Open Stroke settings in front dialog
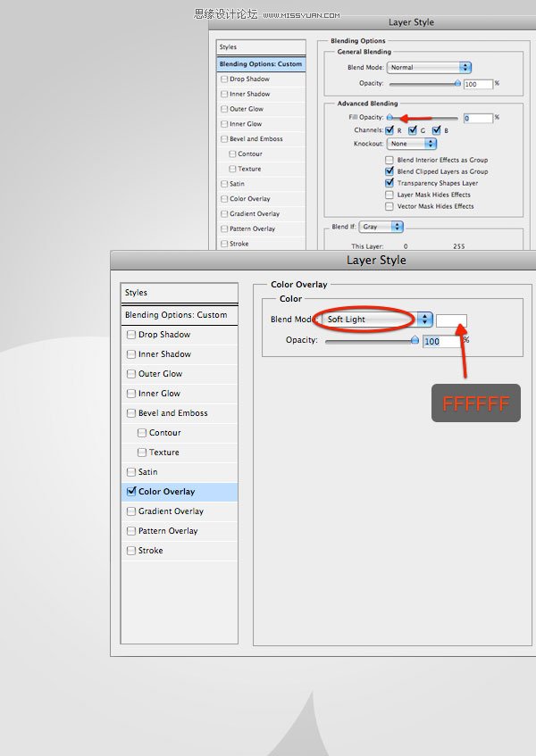Screen dimensions: 536x756 (180, 551)
